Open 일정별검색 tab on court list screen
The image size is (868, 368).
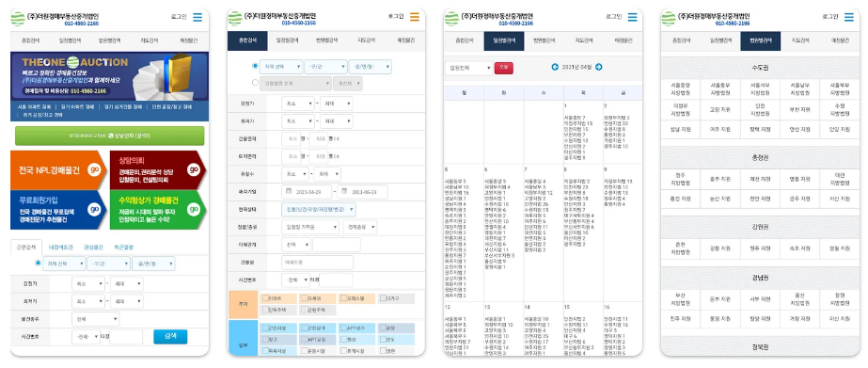click(721, 41)
